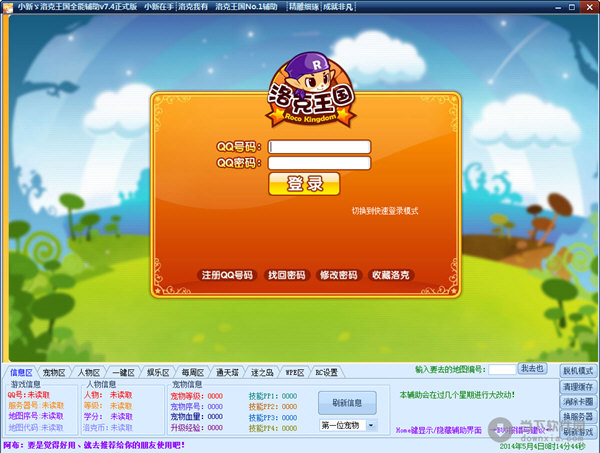This screenshot has height=453, width=600.
Task: Switch to quick login mode link
Action: [x=385, y=211]
